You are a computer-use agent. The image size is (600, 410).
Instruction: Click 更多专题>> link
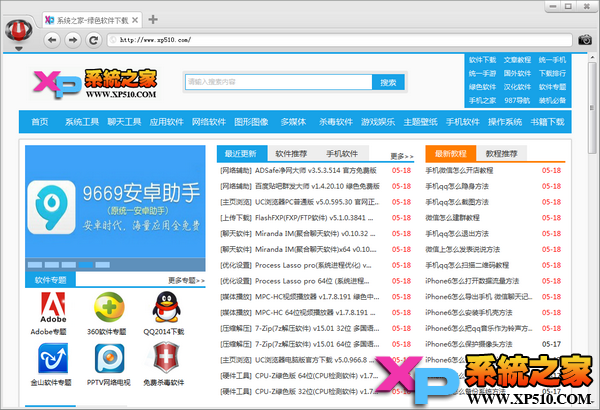[x=187, y=280]
